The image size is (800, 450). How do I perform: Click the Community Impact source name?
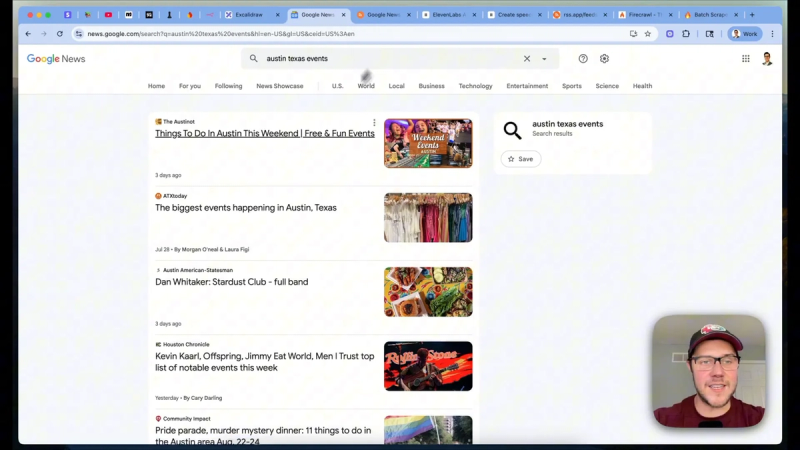[x=187, y=418]
